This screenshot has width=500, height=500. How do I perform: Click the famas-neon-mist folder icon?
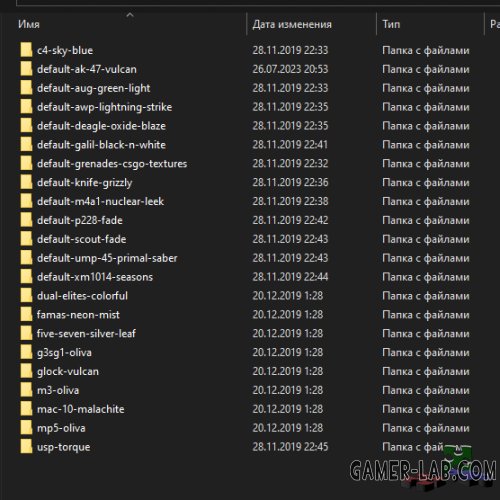coord(26,315)
